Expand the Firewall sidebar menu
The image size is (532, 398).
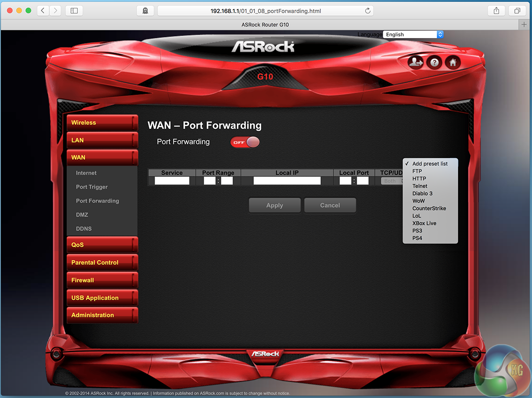[x=102, y=280]
